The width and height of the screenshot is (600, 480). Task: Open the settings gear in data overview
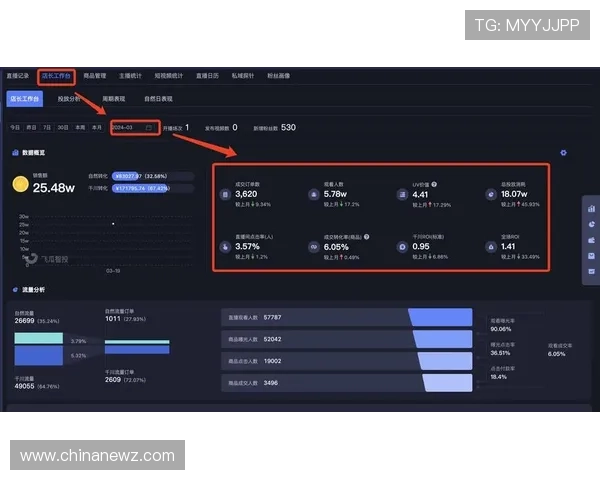pos(564,153)
